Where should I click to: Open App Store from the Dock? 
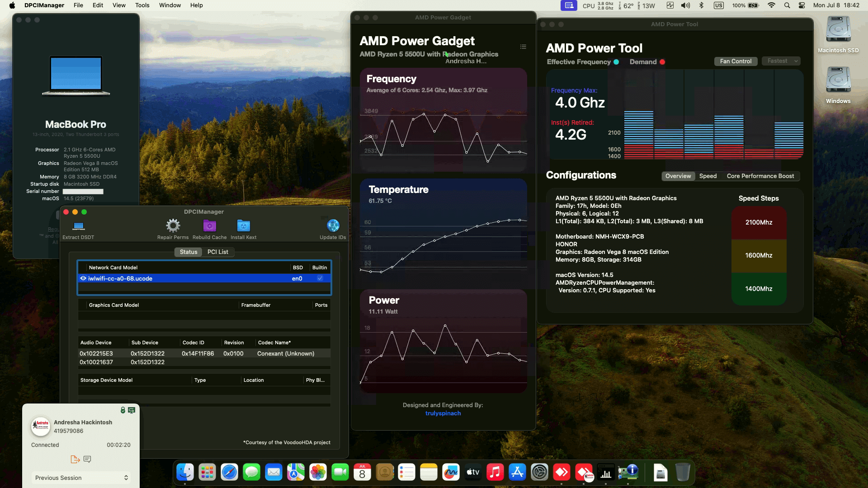coord(517,473)
